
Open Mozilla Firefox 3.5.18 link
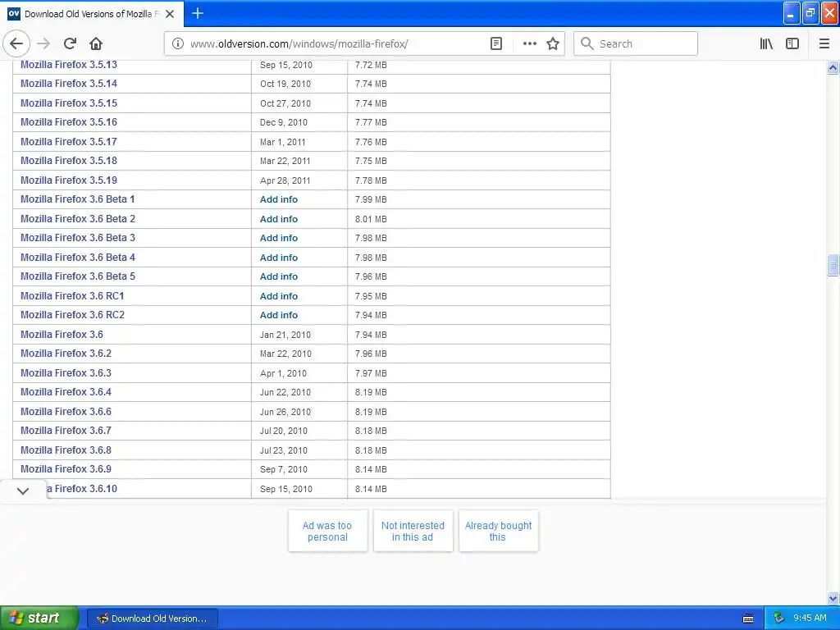point(69,161)
